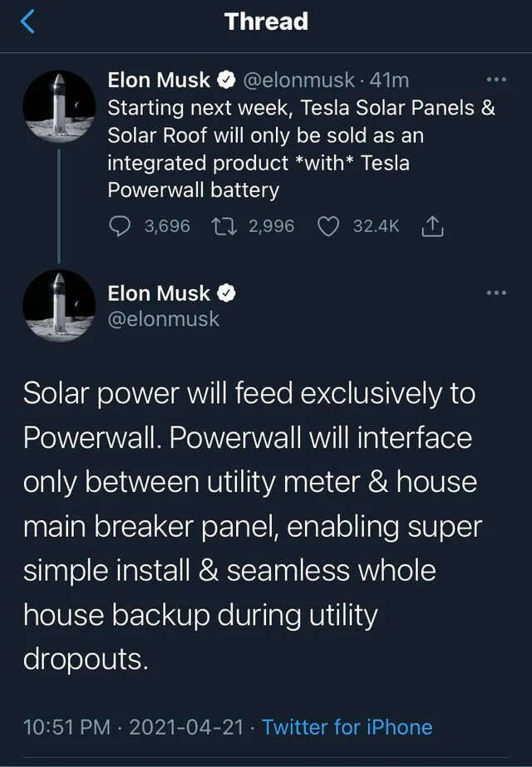The image size is (532, 767).
Task: Open Elon Musk name in second tweet
Action: click(160, 293)
